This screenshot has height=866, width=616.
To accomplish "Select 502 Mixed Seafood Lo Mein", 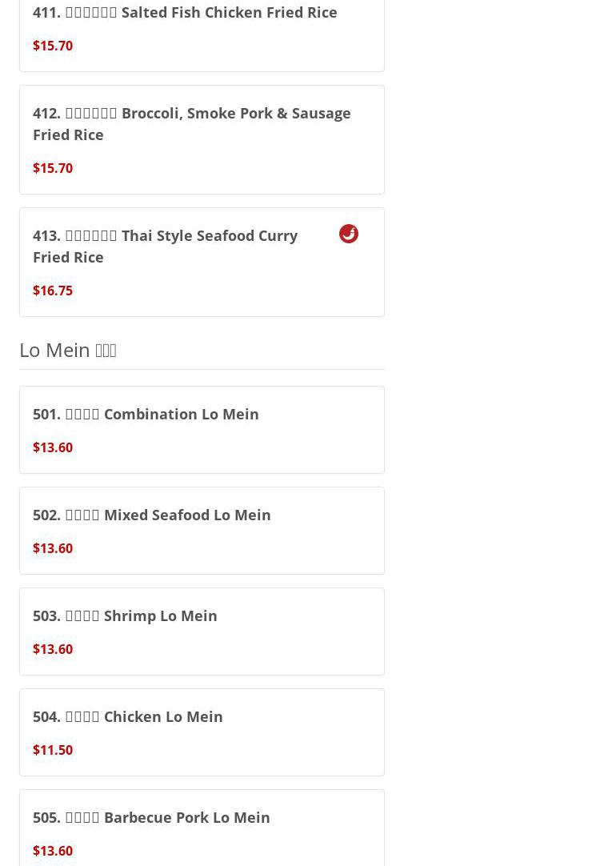I will (152, 515).
